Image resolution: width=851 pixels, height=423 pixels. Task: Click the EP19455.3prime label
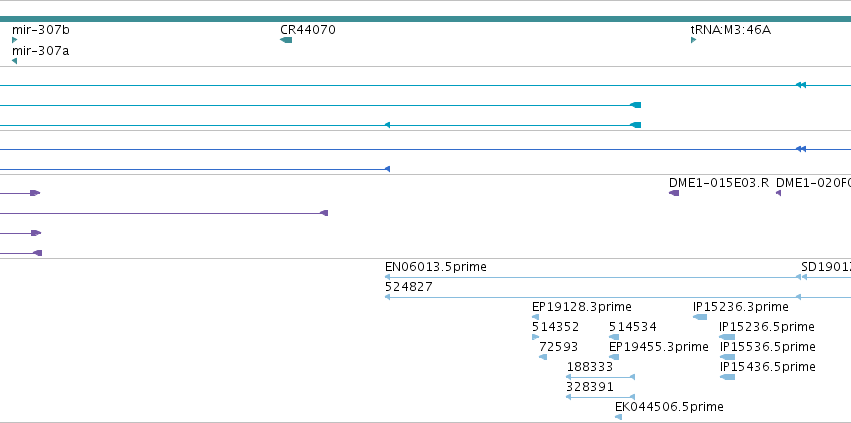click(659, 347)
